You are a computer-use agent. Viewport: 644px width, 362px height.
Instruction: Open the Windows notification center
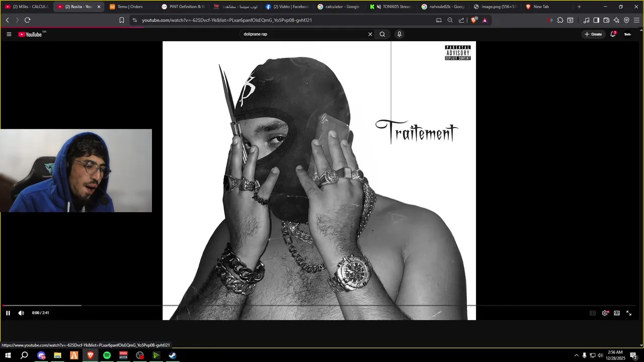tap(633, 355)
